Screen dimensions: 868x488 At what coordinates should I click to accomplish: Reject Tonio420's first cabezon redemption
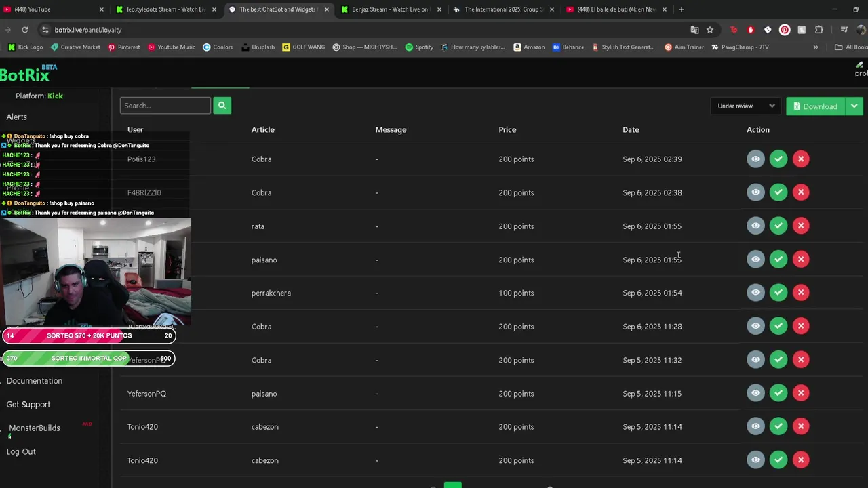pyautogui.click(x=801, y=426)
